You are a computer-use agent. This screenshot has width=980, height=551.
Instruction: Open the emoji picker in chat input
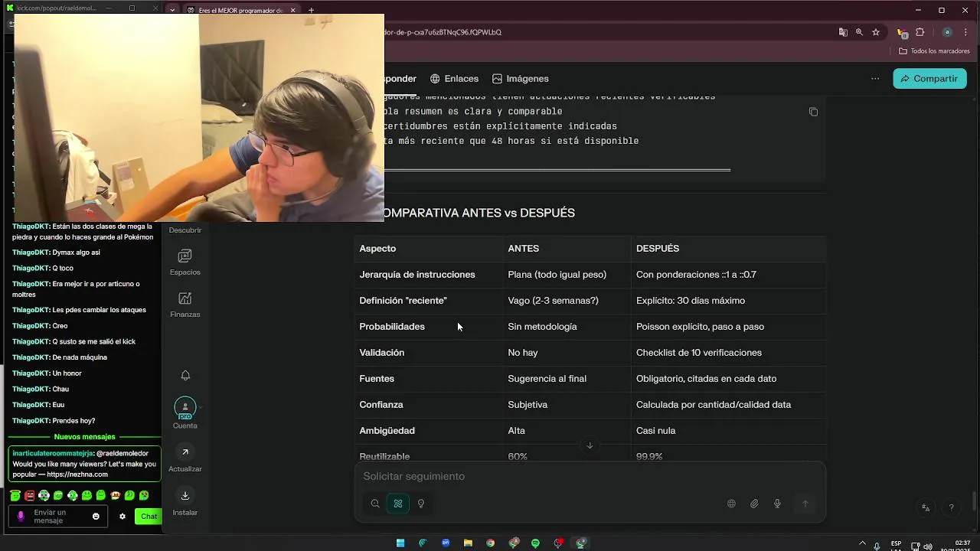tap(96, 517)
